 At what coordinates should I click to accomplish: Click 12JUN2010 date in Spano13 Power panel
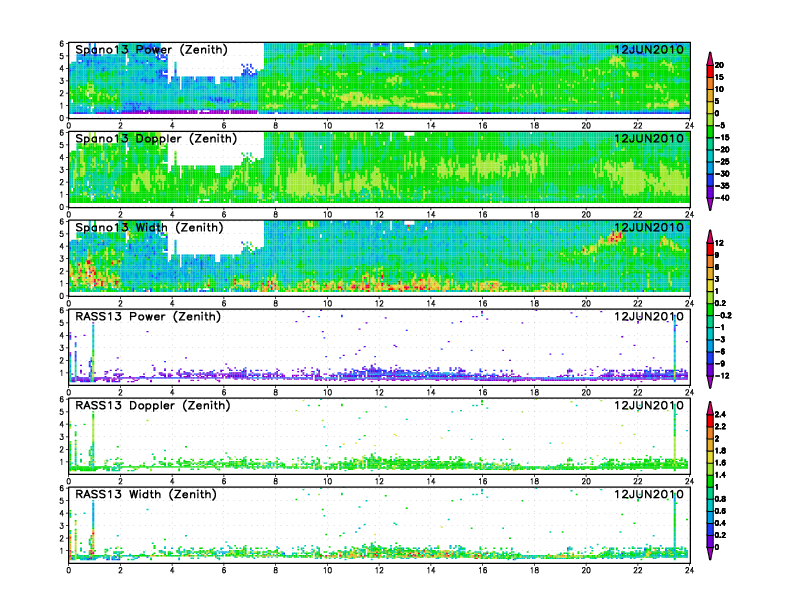coord(649,50)
